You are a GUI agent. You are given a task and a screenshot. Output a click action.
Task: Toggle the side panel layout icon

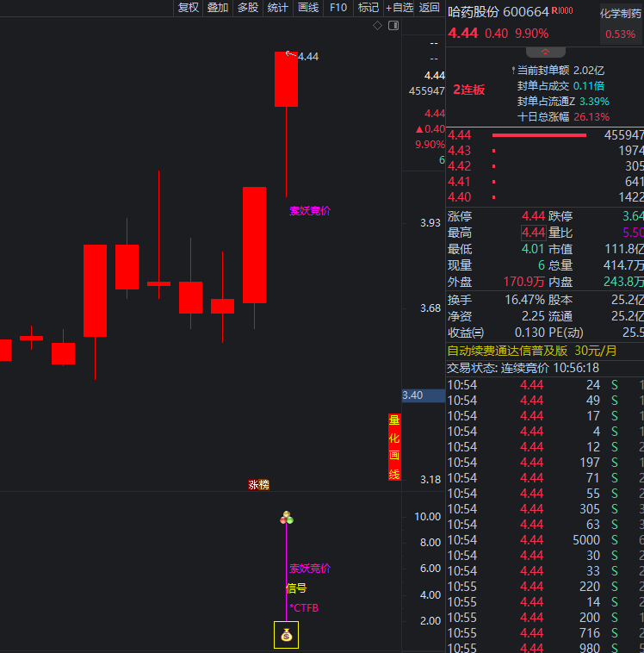pyautogui.click(x=393, y=26)
